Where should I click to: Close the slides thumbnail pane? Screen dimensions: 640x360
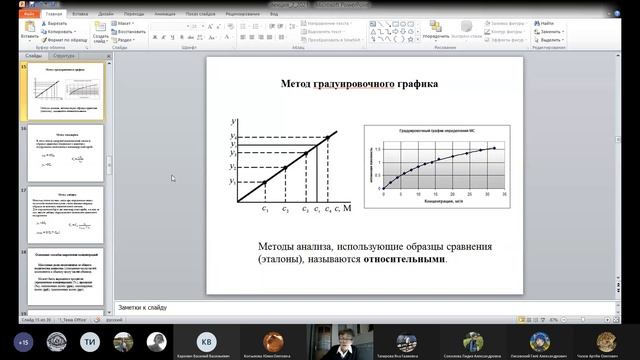pos(109,56)
